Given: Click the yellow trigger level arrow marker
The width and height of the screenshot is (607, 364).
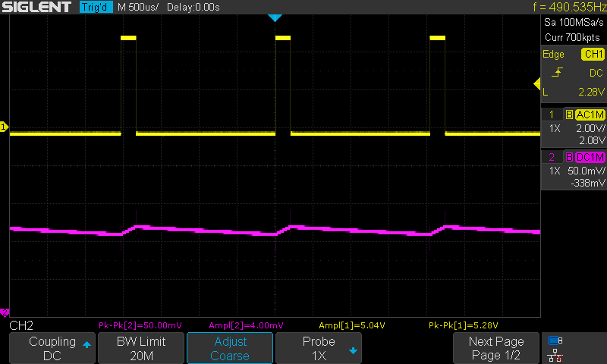Looking at the screenshot, I should (x=537, y=83).
